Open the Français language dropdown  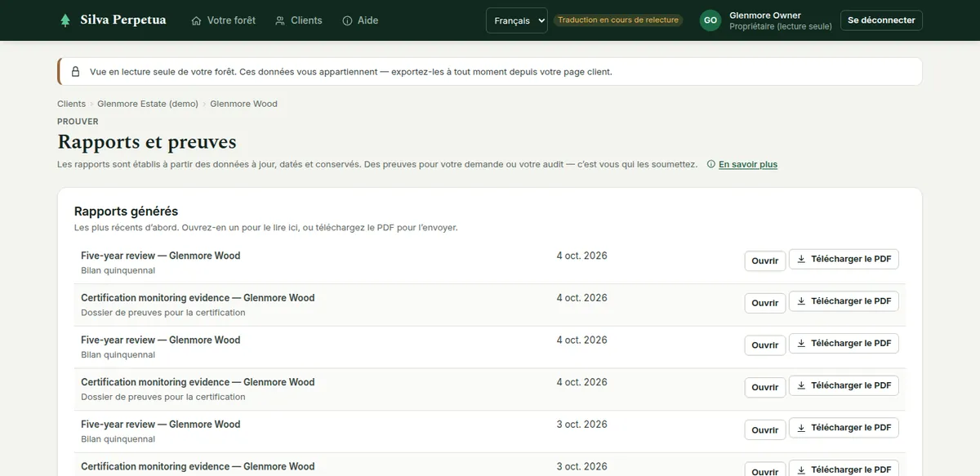(516, 20)
